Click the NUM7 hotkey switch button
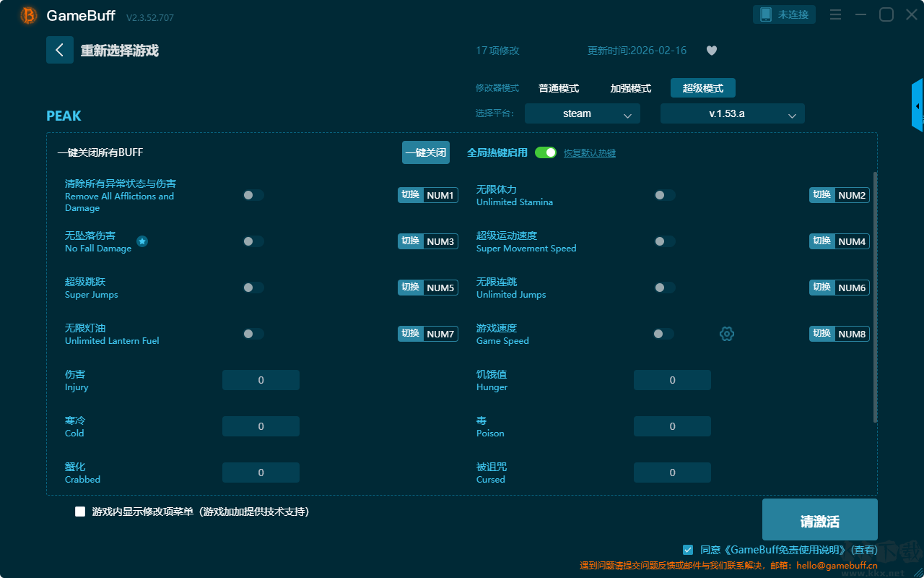 [428, 334]
